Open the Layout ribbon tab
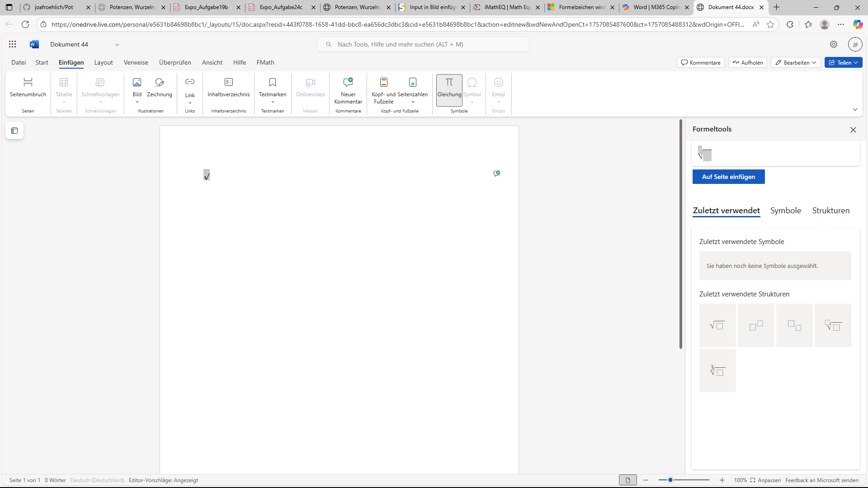 pos(104,62)
